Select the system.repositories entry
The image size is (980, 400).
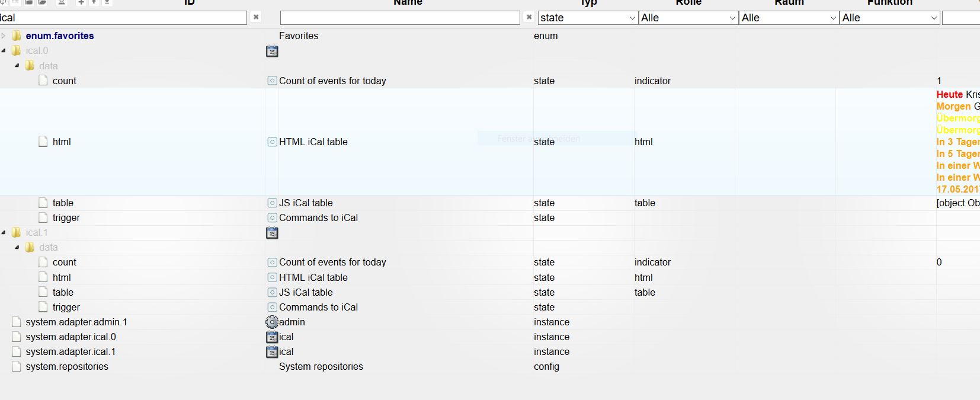click(67, 366)
